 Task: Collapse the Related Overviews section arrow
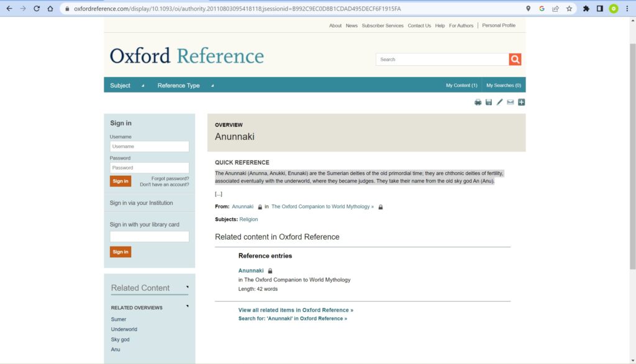click(x=187, y=306)
